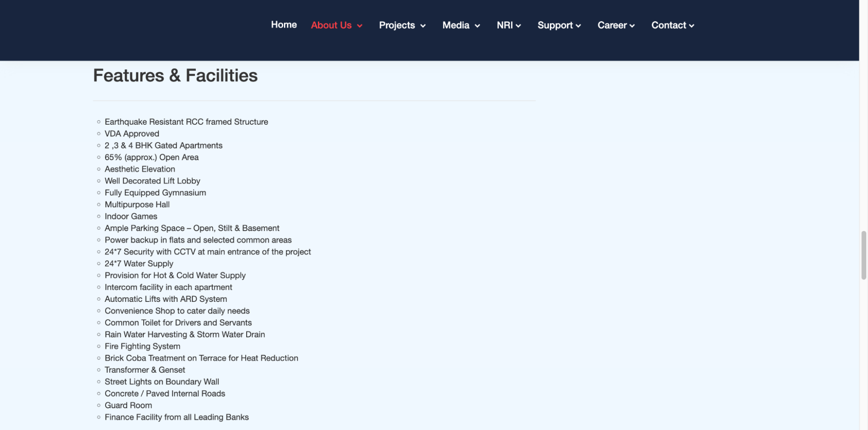Expand the chevron next to Projects
868x430 pixels.
(x=423, y=26)
